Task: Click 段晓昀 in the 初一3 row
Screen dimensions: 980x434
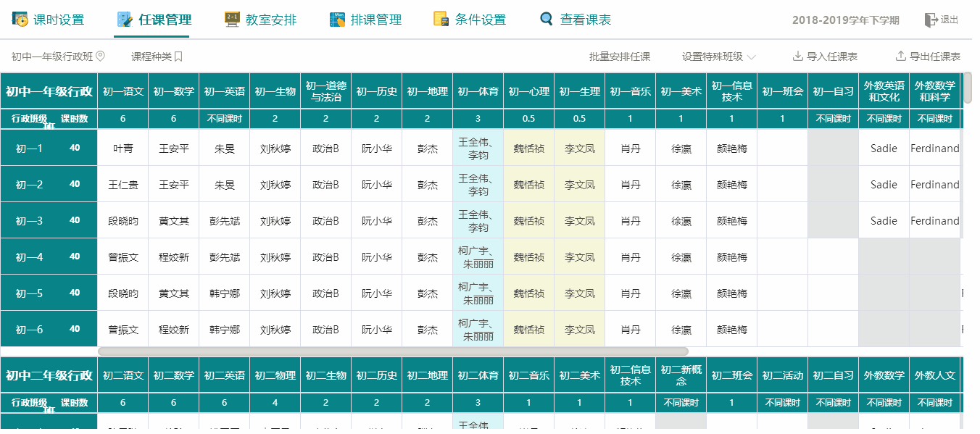Action: click(123, 220)
